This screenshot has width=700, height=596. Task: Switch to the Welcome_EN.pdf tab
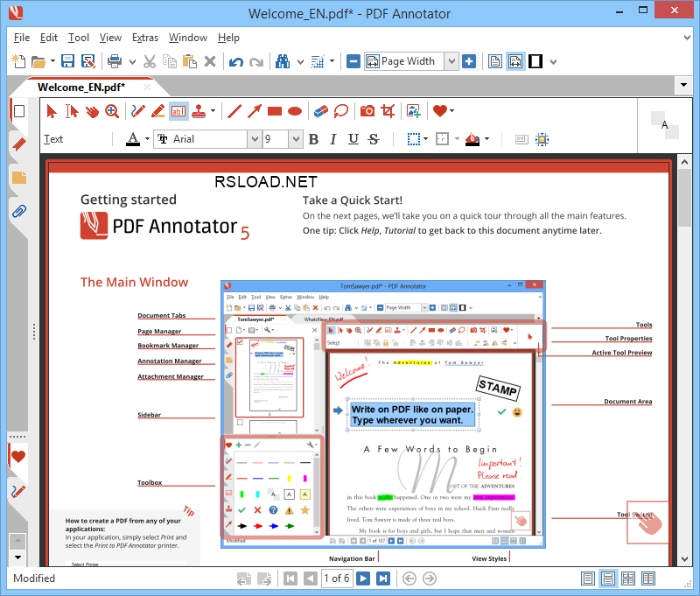pyautogui.click(x=81, y=87)
